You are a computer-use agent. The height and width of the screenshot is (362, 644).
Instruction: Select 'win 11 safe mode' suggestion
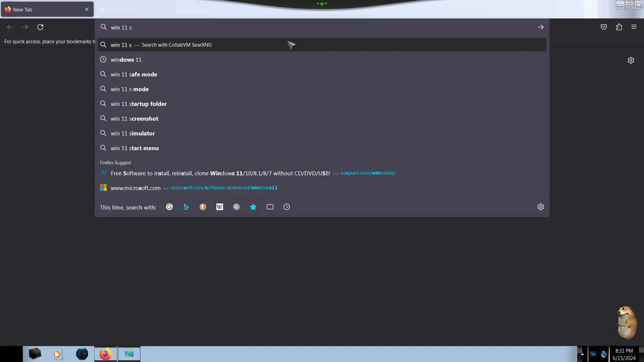coord(134,74)
